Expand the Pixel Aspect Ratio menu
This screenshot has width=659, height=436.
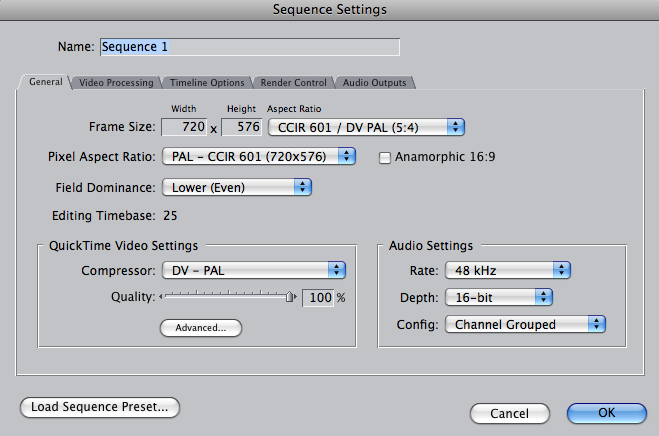point(260,156)
